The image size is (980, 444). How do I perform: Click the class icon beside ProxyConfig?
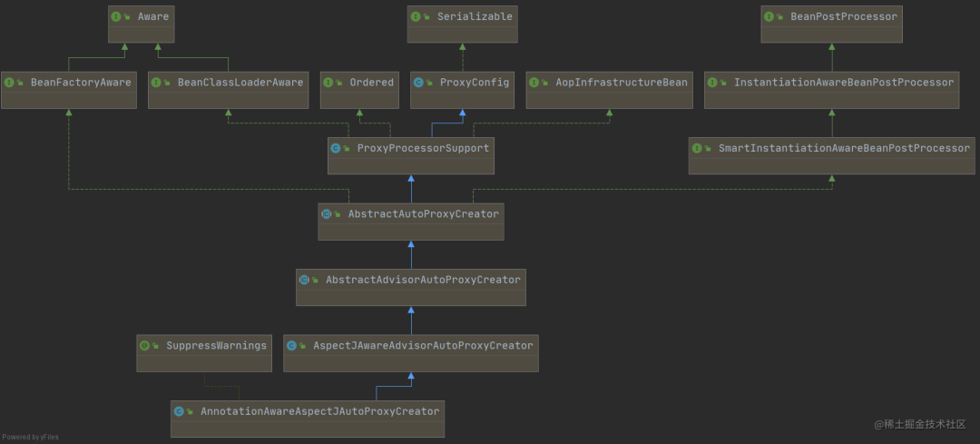[x=419, y=82]
